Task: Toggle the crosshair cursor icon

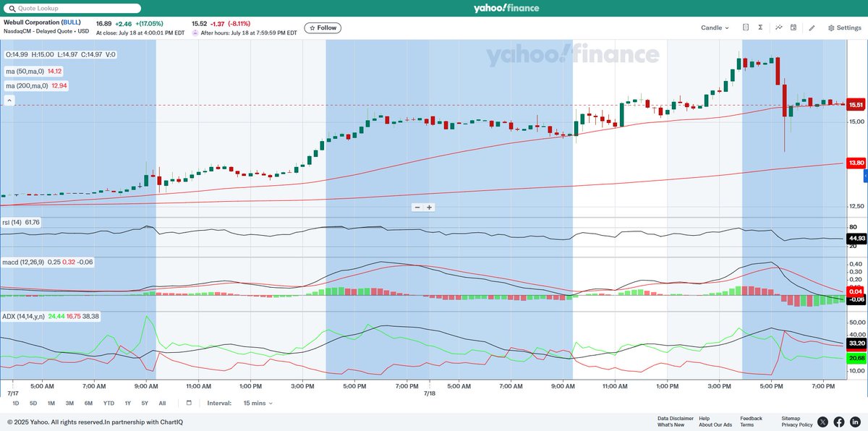Action: (746, 27)
